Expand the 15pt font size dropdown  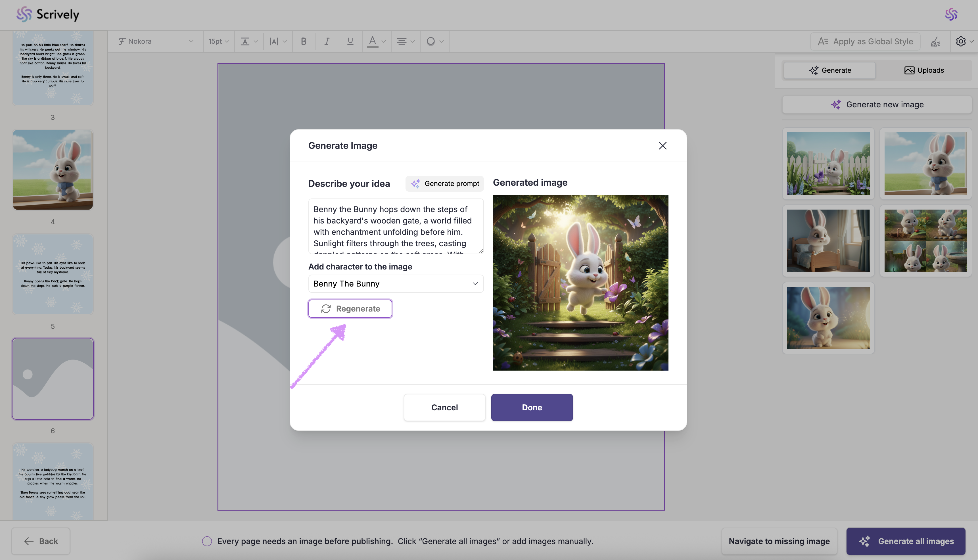pos(218,41)
